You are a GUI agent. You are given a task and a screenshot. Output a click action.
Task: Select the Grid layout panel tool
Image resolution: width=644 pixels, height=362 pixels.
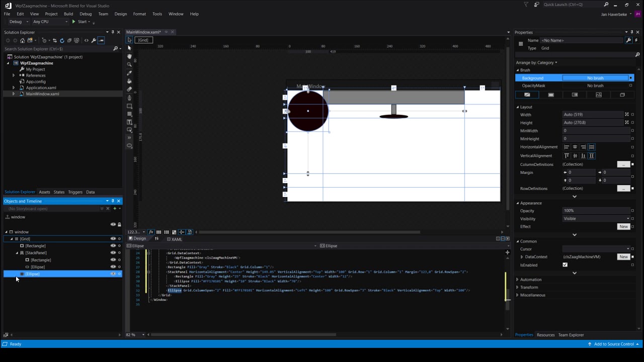(129, 114)
